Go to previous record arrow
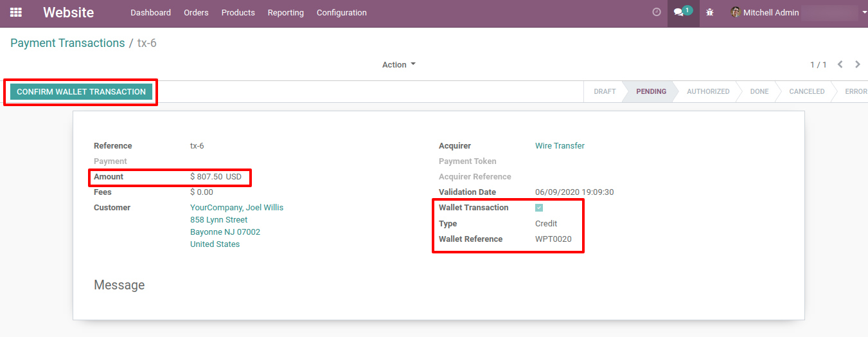Screen dimensions: 868x337 click(840, 64)
